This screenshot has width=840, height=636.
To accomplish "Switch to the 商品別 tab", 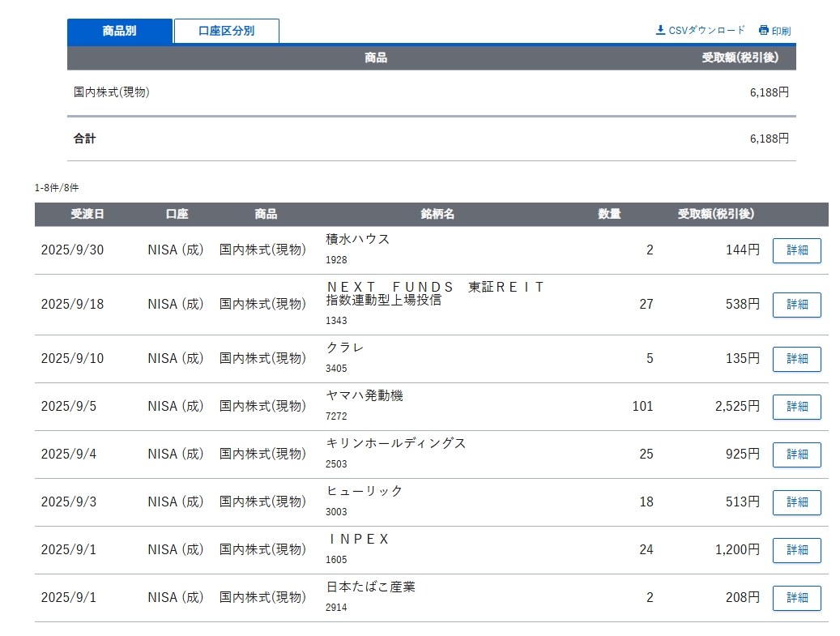I will coord(119,31).
